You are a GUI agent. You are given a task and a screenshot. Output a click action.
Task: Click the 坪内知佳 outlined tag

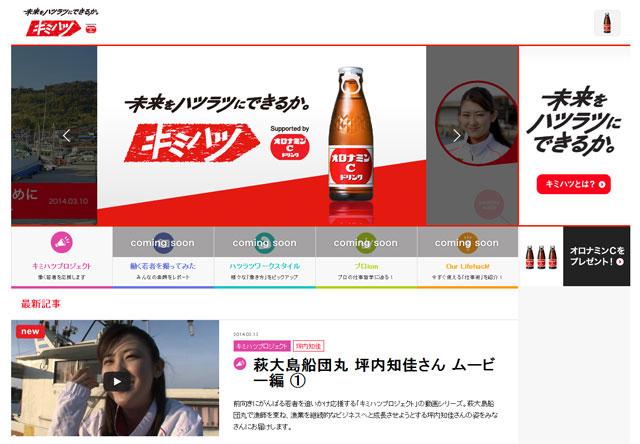[x=308, y=346]
